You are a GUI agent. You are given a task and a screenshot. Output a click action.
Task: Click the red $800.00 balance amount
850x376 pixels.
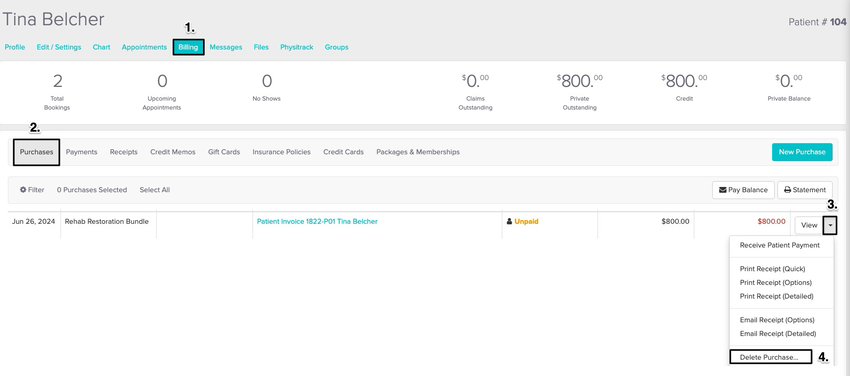(771, 222)
